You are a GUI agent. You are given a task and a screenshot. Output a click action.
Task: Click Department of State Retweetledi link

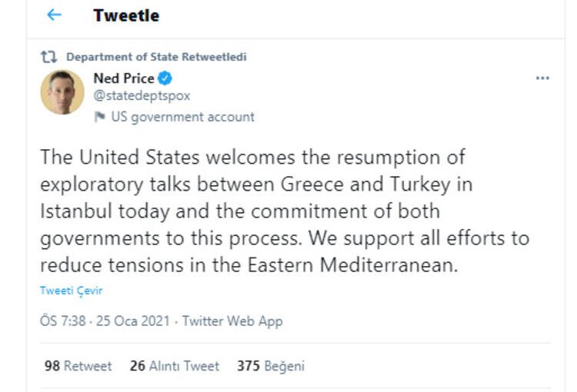pyautogui.click(x=156, y=57)
